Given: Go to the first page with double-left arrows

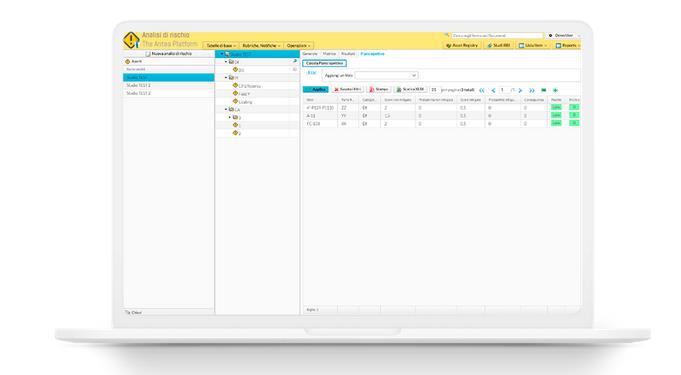Looking at the screenshot, I should (482, 90).
